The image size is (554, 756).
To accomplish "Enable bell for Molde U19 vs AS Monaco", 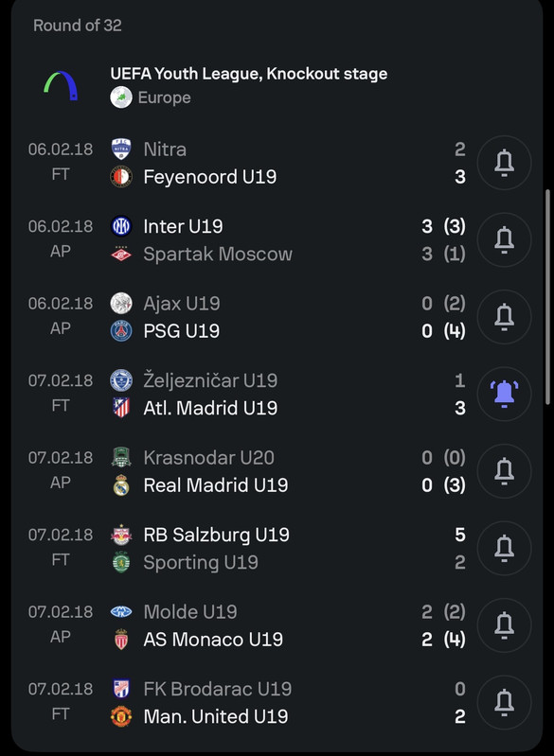I will click(x=505, y=625).
